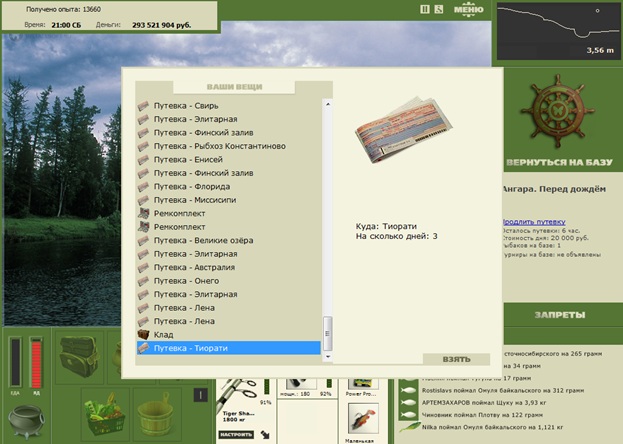The height and width of the screenshot is (444, 623).
Task: Open the food basket icon
Action: pyautogui.click(x=104, y=414)
